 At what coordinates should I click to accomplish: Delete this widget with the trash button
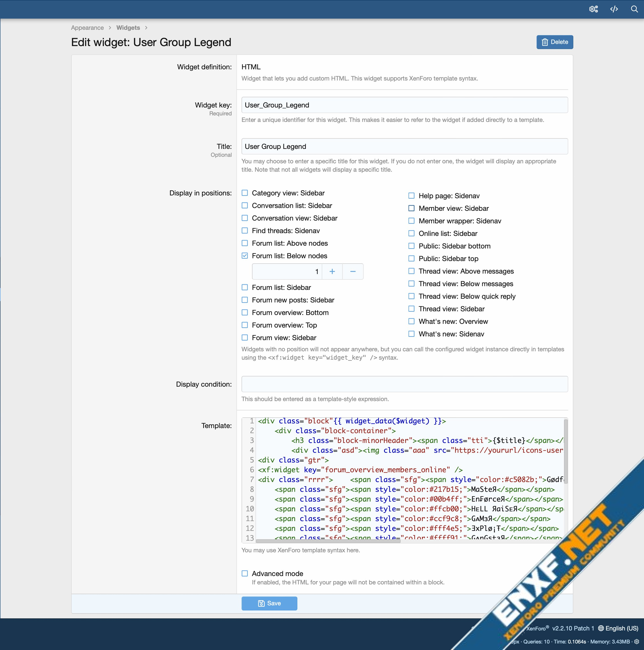[554, 42]
